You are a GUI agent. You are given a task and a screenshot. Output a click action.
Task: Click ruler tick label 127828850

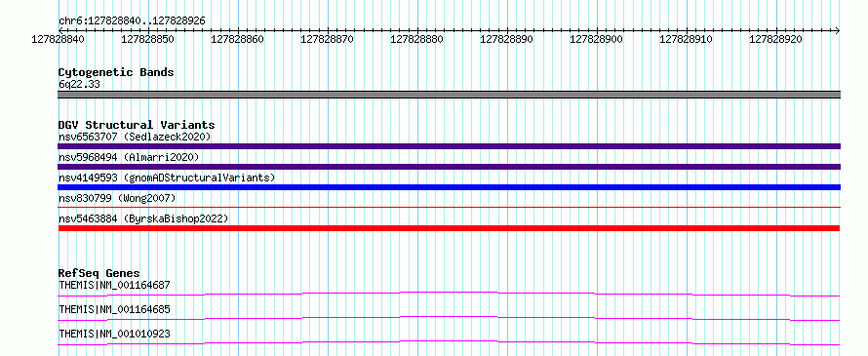148,39
